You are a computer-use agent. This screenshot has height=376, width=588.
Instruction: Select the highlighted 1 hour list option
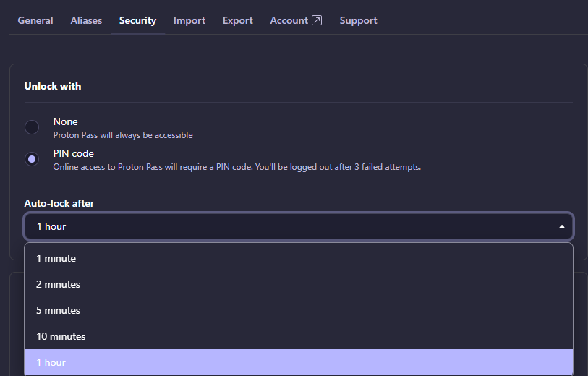[51, 362]
